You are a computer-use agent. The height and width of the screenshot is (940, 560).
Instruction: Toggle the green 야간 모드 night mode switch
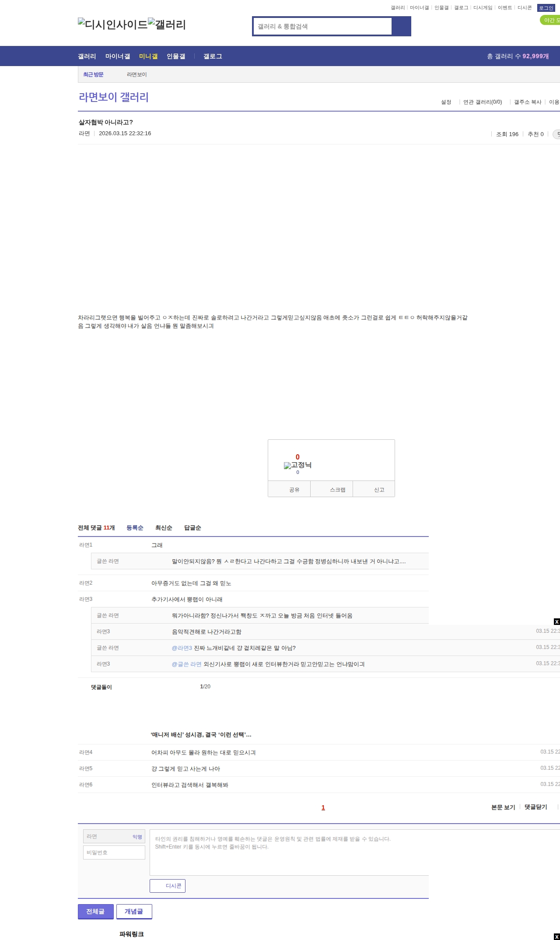[550, 20]
